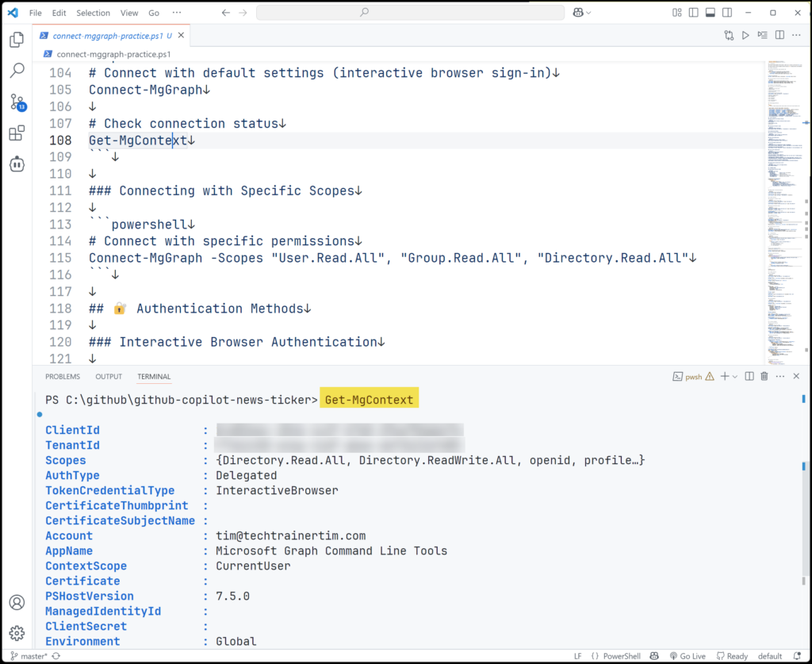
Task: Open the Accounts menu icon
Action: (17, 602)
